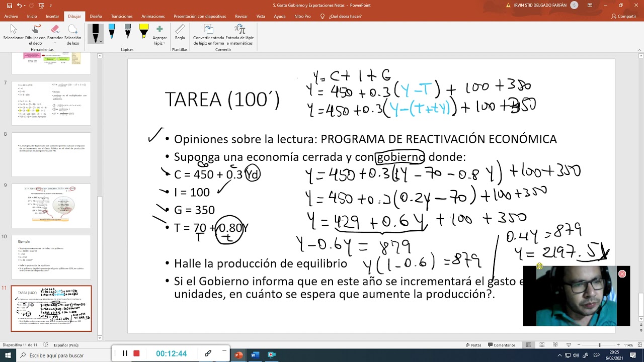Zoom in with plus button
Viewport: 644px width, 362px height.
coord(619,345)
